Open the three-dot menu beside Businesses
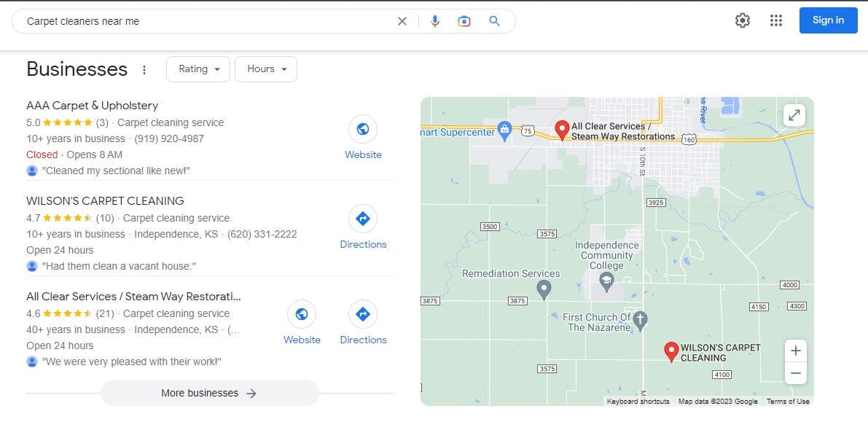This screenshot has height=422, width=868. click(x=144, y=70)
